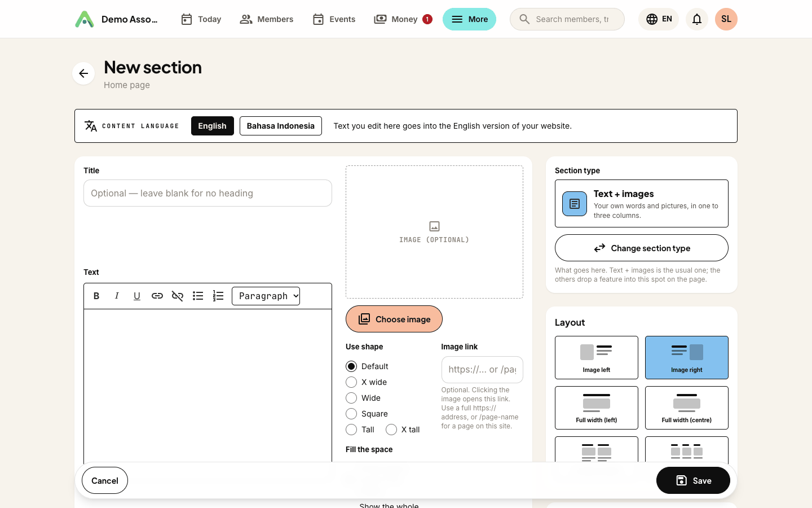
Task: Click the Image link input field
Action: point(482,370)
